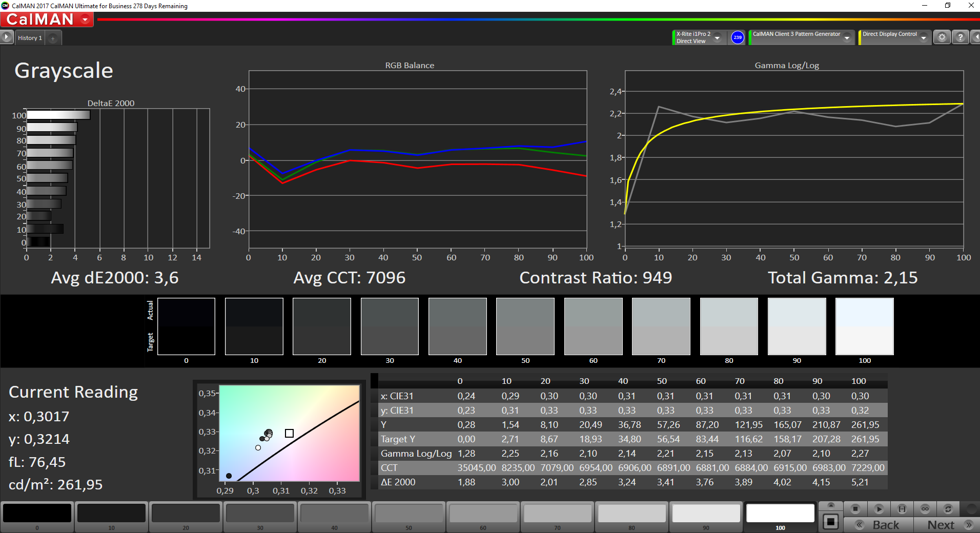Click the refresh cycle arrows icon
Screen dimensions: 980x533
pos(948,509)
